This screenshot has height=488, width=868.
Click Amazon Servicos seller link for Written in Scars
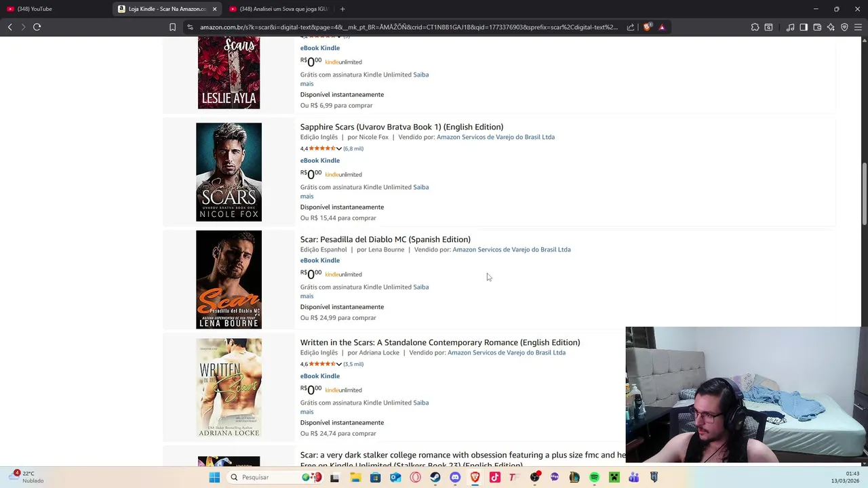507,352
